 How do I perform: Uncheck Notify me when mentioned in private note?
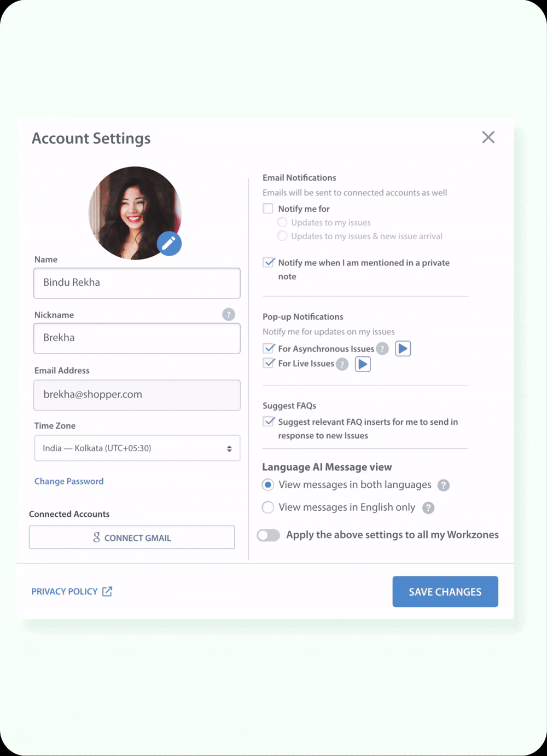point(269,262)
